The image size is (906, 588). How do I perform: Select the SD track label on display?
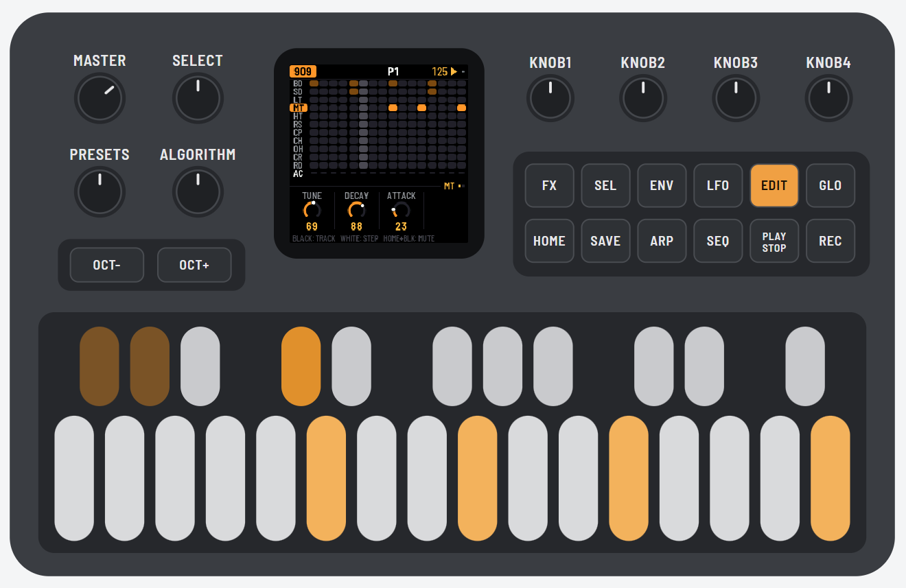coord(298,92)
